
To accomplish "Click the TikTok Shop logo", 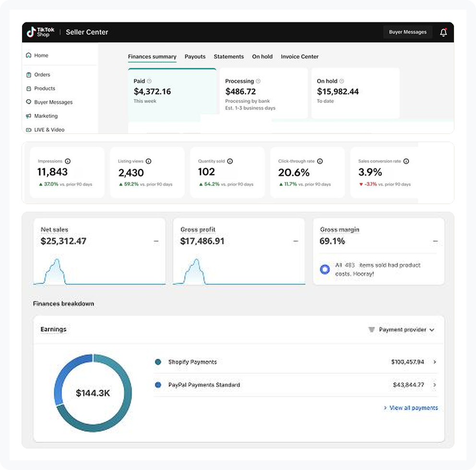I will [x=40, y=32].
